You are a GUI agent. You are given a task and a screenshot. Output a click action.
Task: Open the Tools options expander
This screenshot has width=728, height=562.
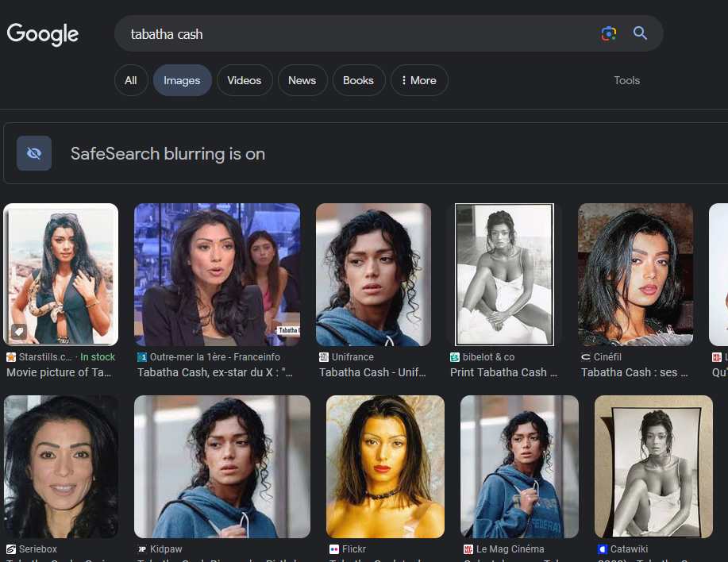coord(626,80)
